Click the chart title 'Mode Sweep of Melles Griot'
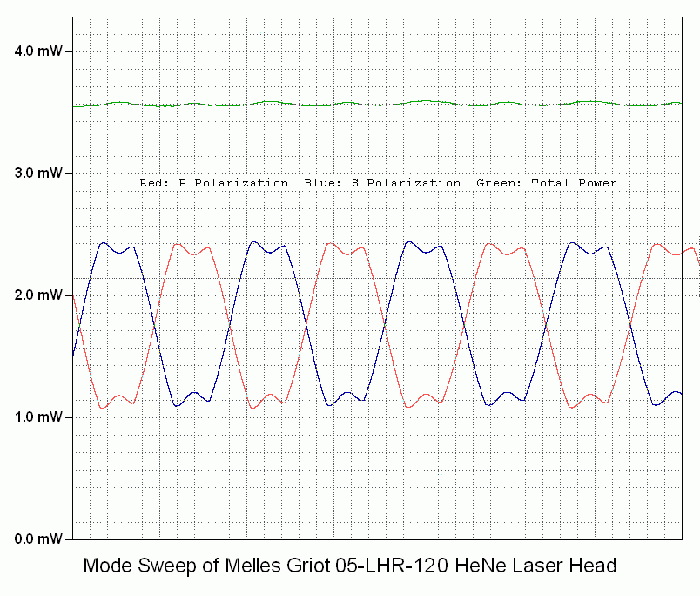700x596 pixels. tap(207, 566)
